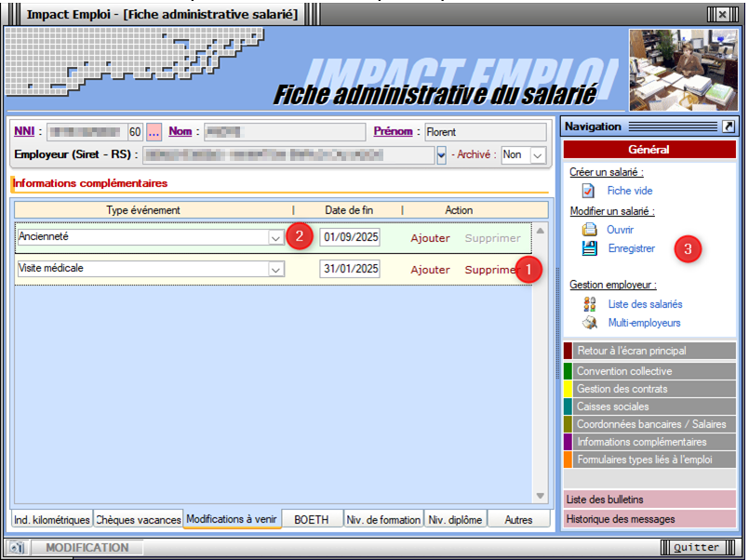Click the Navigation panel detach arrow icon
This screenshot has width=749, height=560.
(729, 127)
